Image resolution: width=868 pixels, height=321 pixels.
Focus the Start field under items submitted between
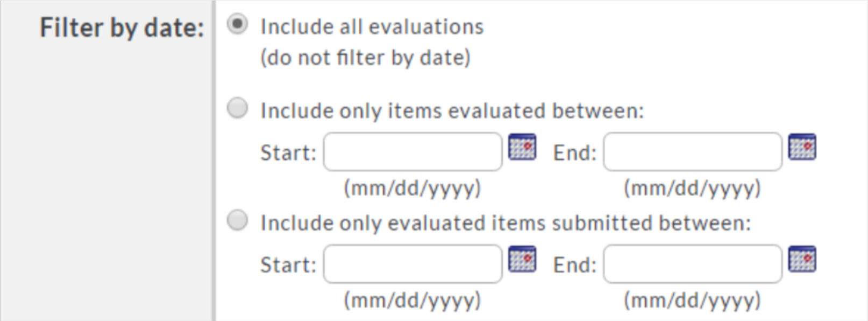[412, 264]
